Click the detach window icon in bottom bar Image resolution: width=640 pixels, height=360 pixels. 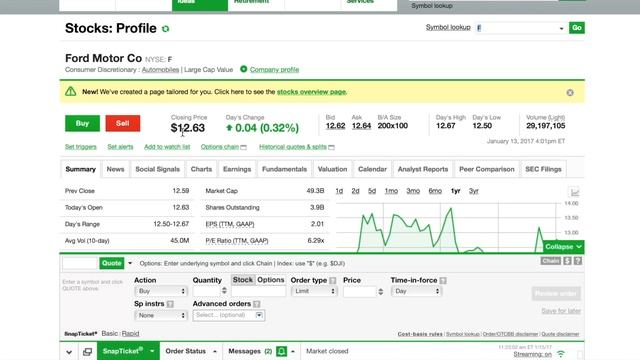(x=87, y=352)
